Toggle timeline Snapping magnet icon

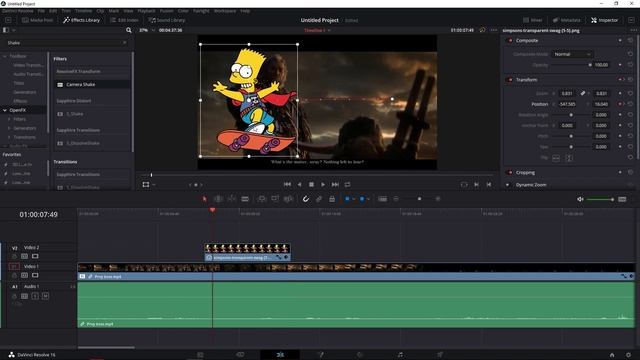(306, 199)
